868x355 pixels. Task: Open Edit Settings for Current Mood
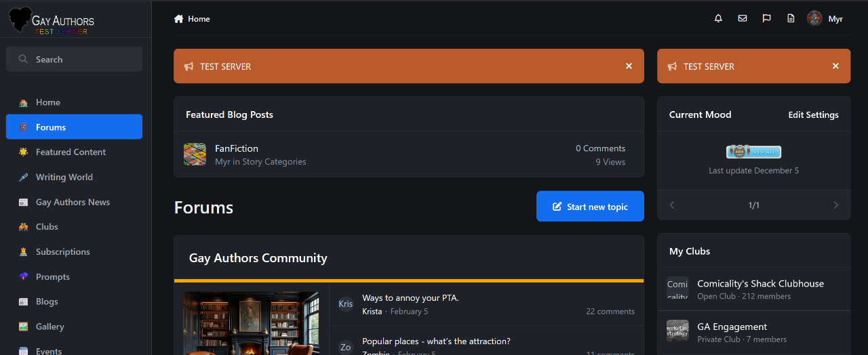(813, 115)
